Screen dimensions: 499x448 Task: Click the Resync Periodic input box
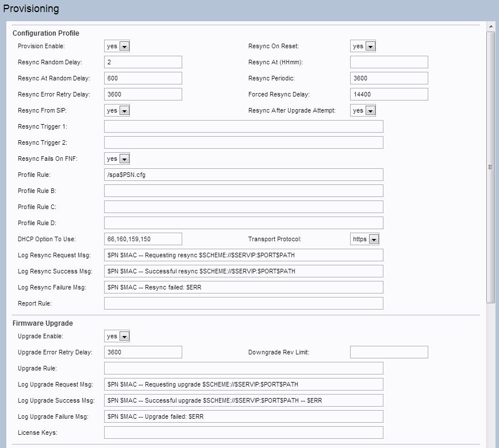pos(389,78)
